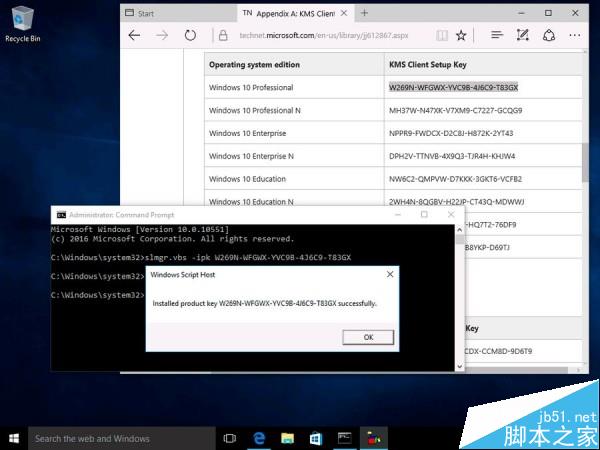This screenshot has height=450, width=600.
Task: Open a new tab with plus button
Action: coord(365,13)
